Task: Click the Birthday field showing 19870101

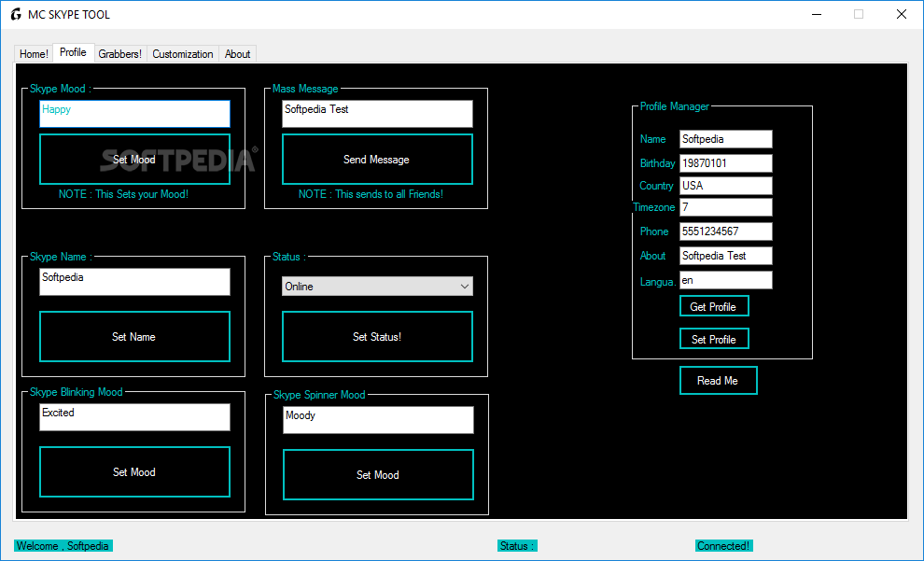Action: click(725, 163)
